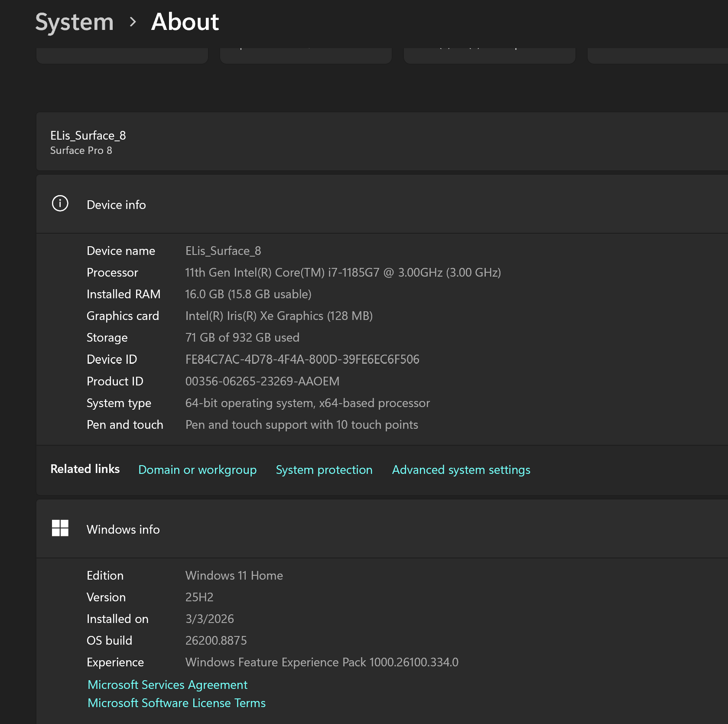Select the processor value i7-1185G7 text
The width and height of the screenshot is (728, 724).
point(343,272)
